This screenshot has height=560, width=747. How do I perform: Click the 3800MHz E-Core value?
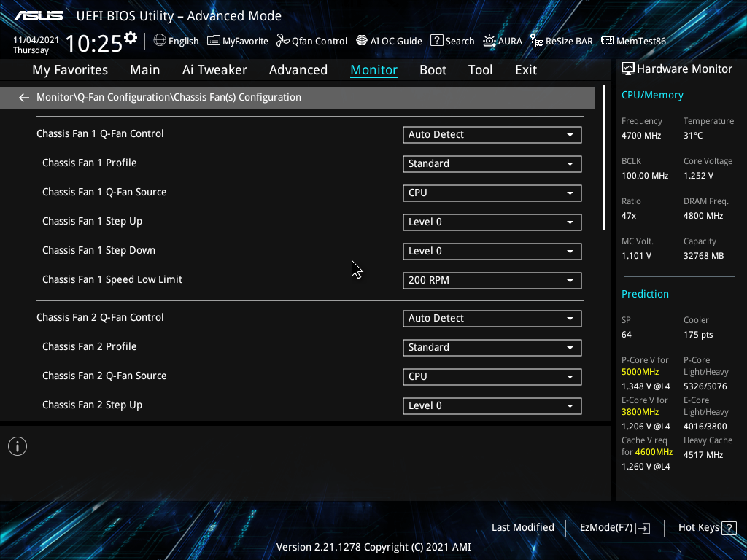tap(640, 412)
